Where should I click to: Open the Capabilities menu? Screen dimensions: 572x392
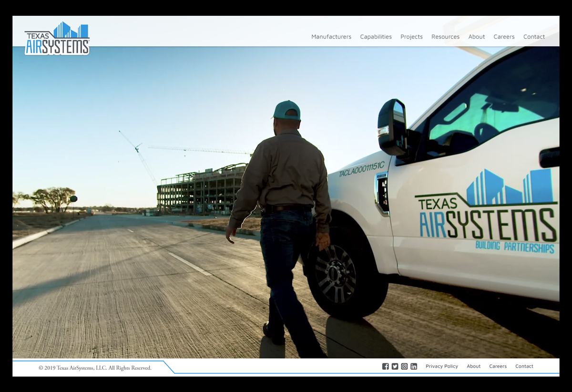tap(376, 37)
